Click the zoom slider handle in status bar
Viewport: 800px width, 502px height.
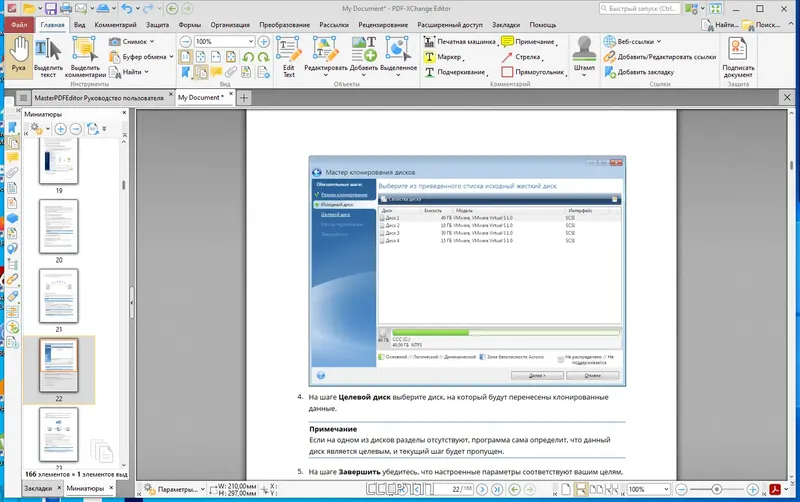click(x=716, y=489)
